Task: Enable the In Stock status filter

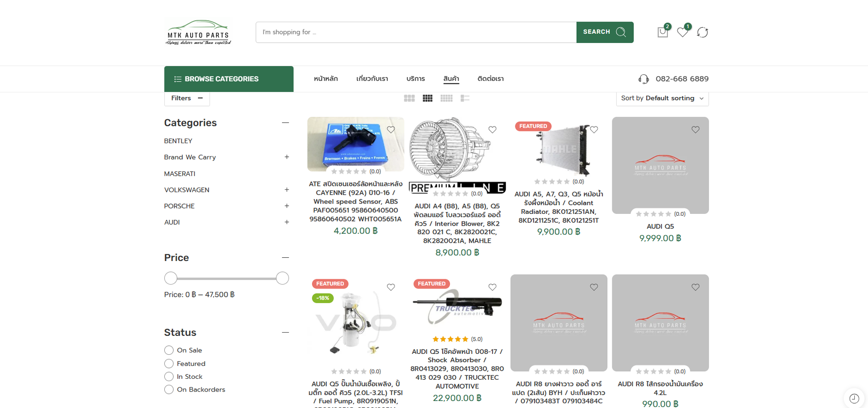Action: (x=169, y=376)
